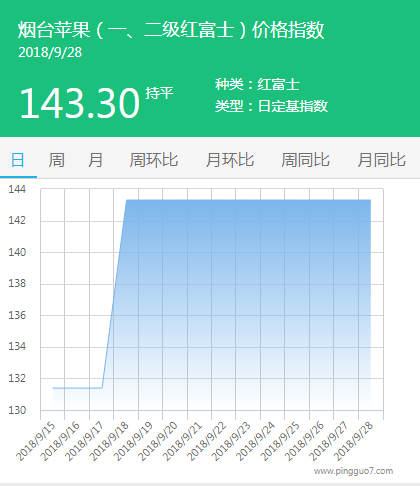Switch to the 周 weekly tab

coord(56,160)
